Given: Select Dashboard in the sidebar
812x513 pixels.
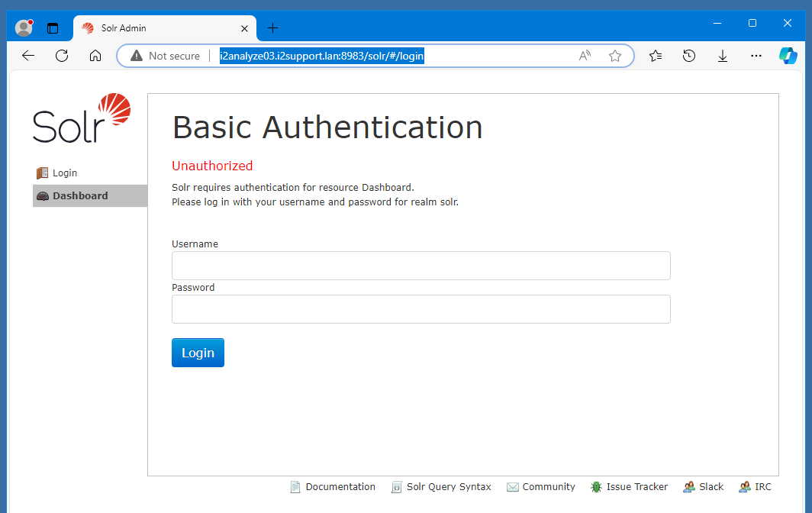Looking at the screenshot, I should (x=80, y=196).
